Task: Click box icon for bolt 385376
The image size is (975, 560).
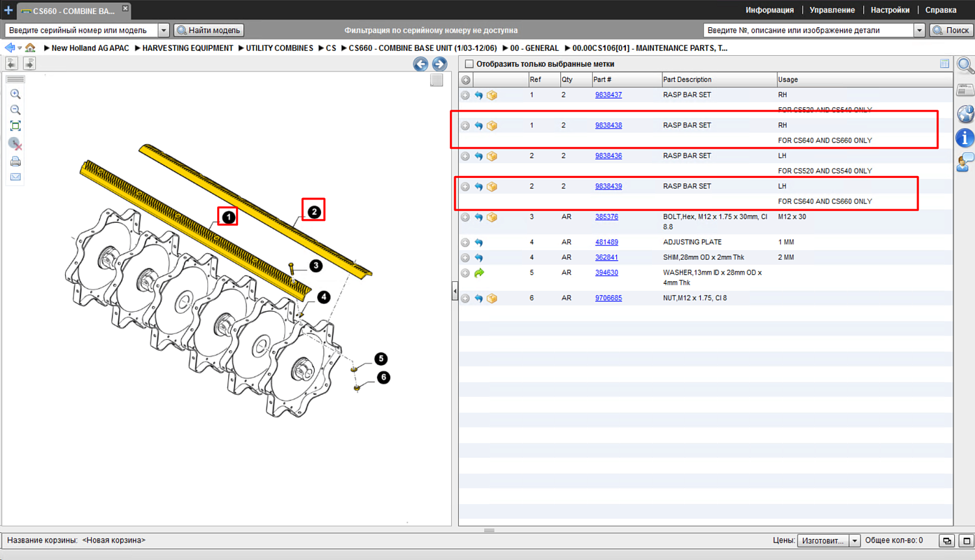Action: click(492, 218)
